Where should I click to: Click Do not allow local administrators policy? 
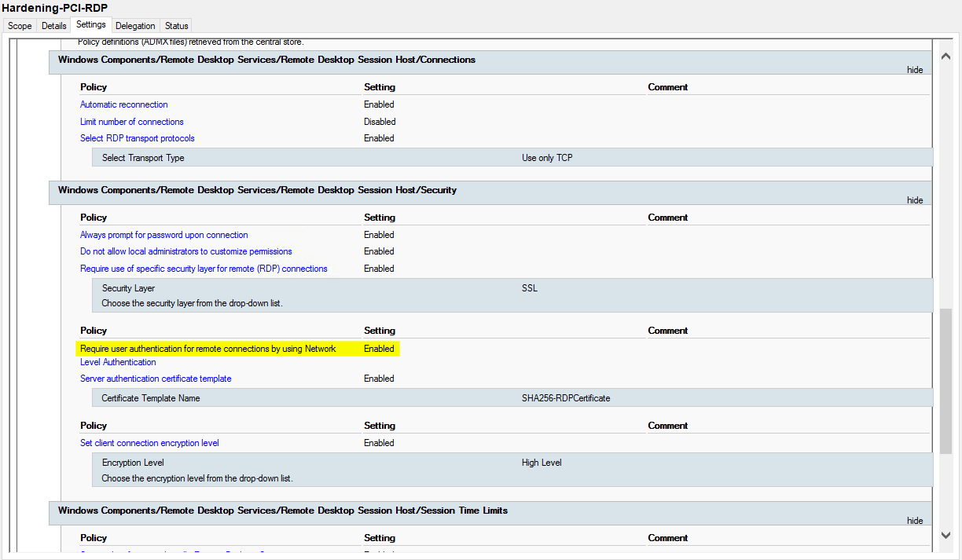pos(185,251)
